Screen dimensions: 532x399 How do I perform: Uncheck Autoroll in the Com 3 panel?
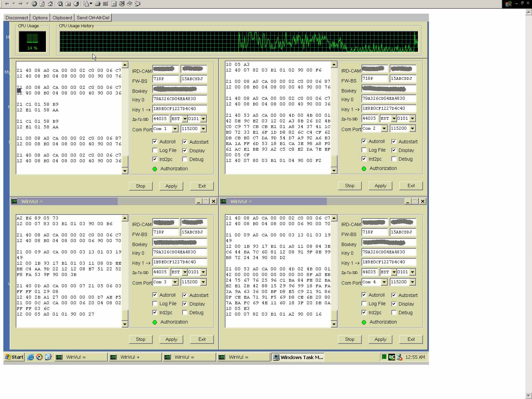[x=155, y=295]
